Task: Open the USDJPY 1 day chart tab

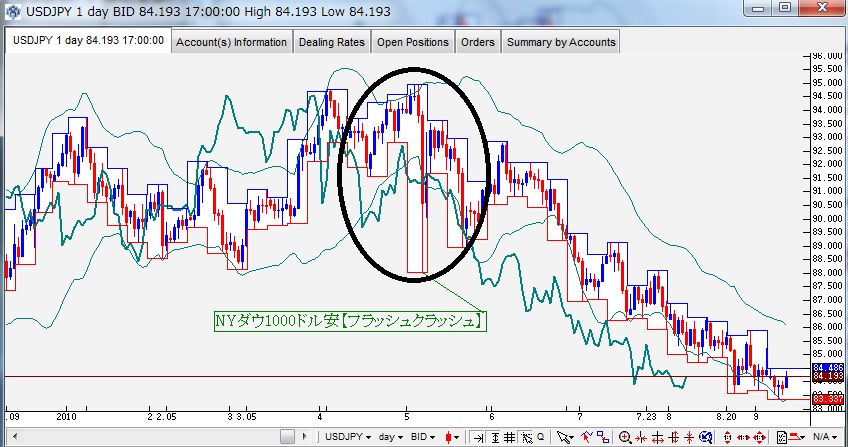Action: pos(88,41)
